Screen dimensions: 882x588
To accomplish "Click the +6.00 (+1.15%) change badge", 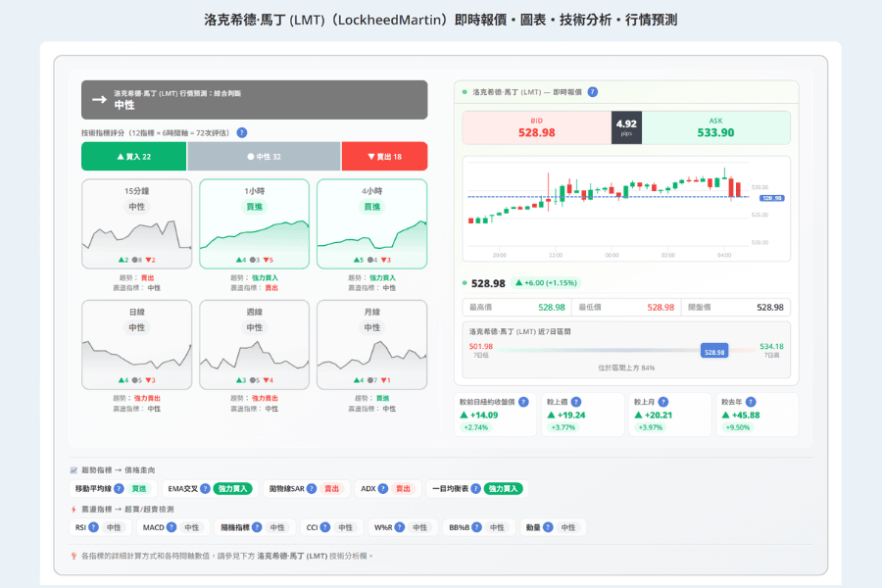I will 546,283.
